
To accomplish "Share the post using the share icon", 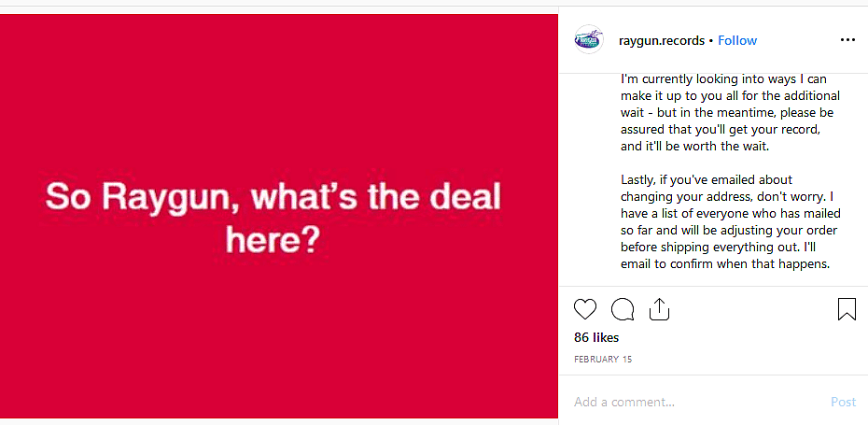I will click(659, 309).
